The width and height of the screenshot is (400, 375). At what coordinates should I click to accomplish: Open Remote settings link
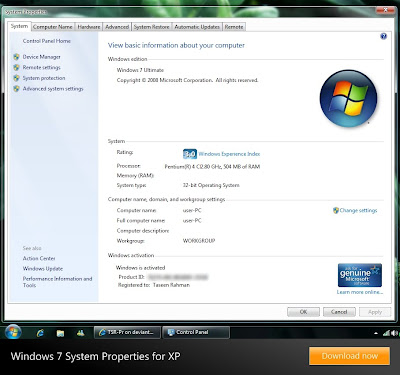(42, 68)
